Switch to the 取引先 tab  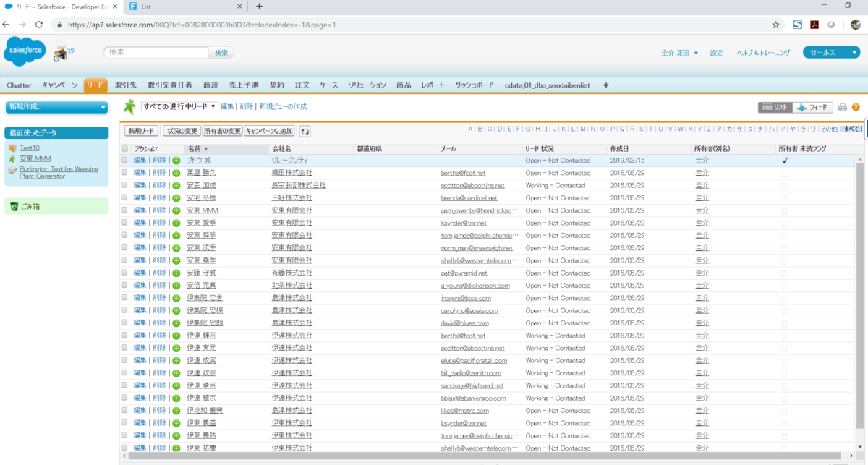124,85
